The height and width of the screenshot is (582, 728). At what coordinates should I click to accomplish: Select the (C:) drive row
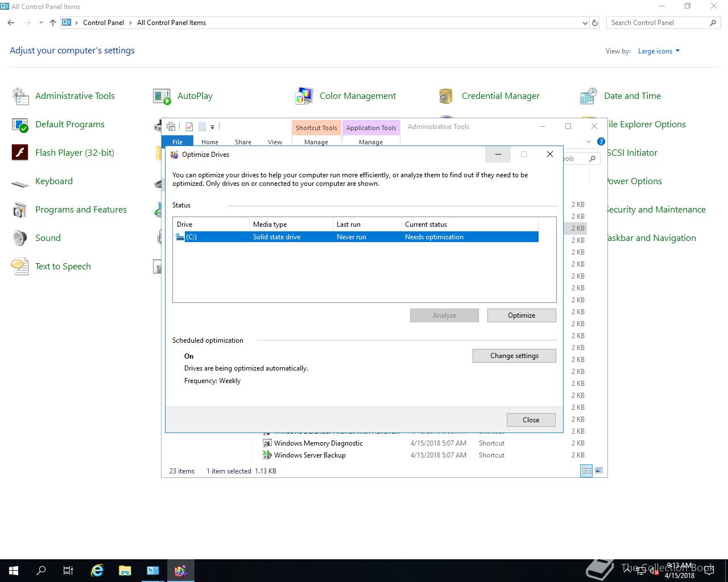click(x=356, y=237)
